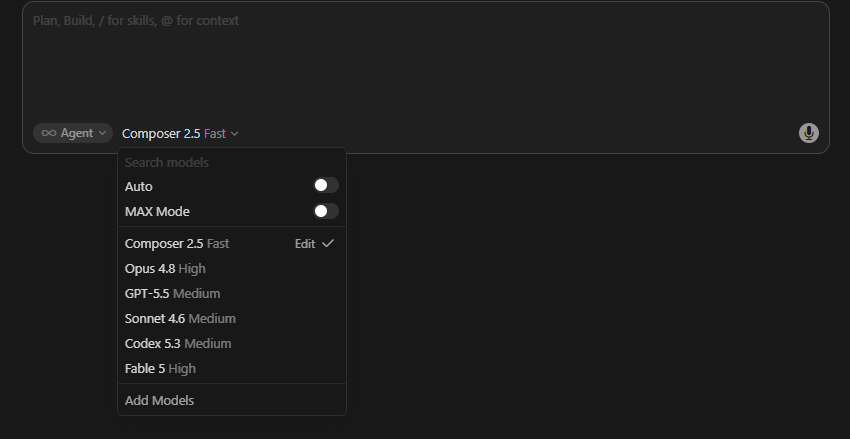Enable the MAX Mode switch
This screenshot has width=850, height=439.
point(326,211)
